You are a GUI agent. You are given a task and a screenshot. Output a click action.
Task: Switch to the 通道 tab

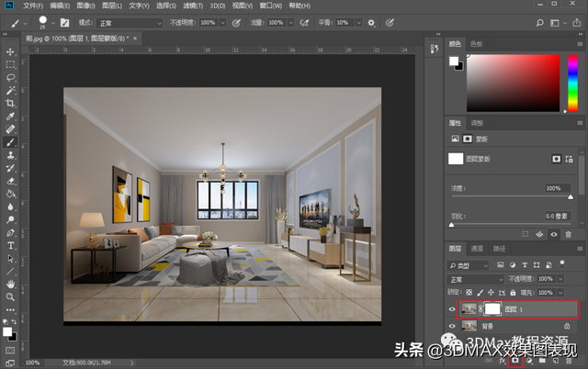click(477, 249)
